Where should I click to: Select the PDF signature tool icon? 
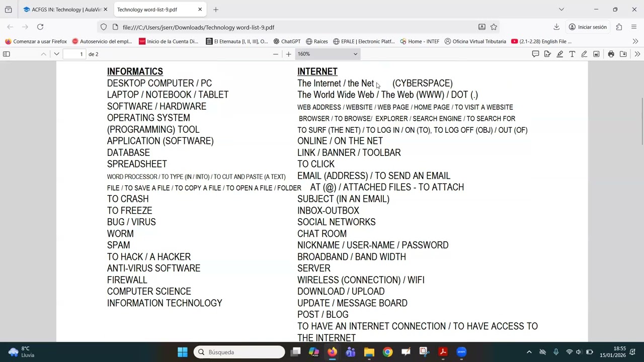coord(547,54)
